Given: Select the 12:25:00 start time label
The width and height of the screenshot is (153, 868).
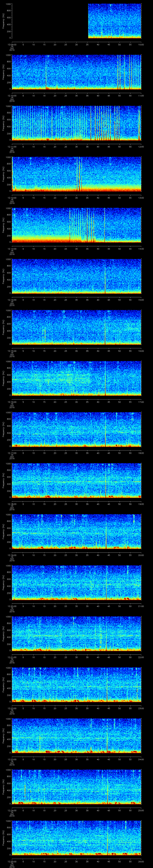Looking at the screenshot, I should (x=12, y=861).
